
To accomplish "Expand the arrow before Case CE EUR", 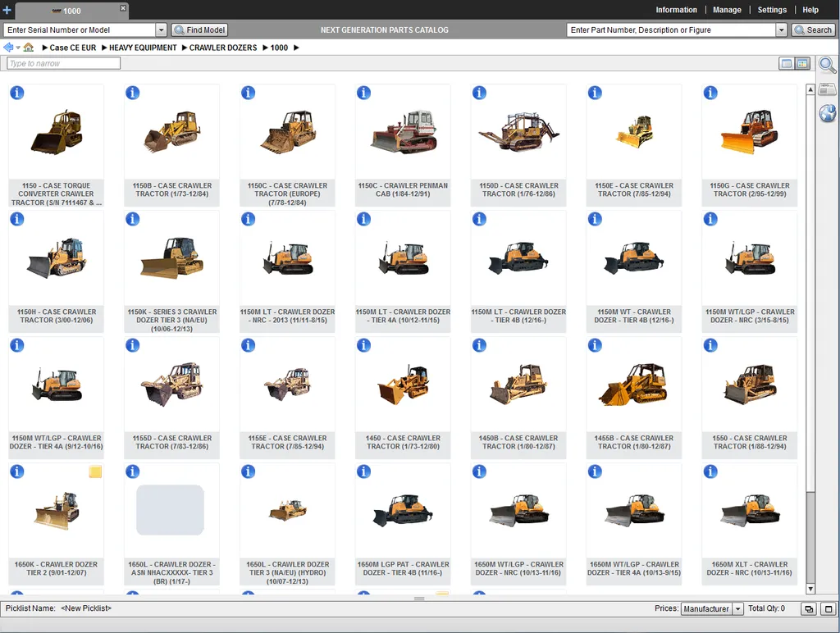I will 45,48.
